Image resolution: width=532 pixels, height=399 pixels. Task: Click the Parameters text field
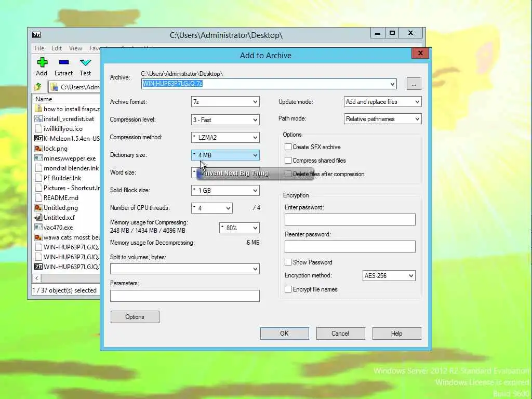tap(185, 296)
